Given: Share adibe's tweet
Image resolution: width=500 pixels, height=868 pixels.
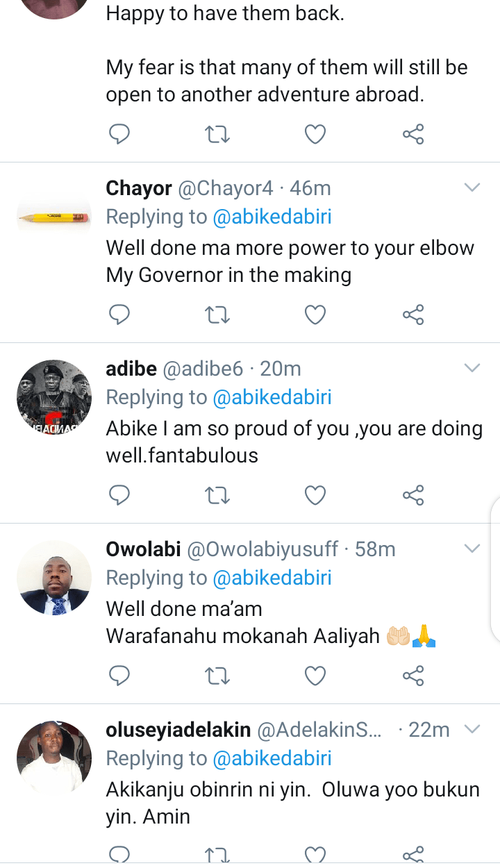Looking at the screenshot, I should click(x=413, y=495).
